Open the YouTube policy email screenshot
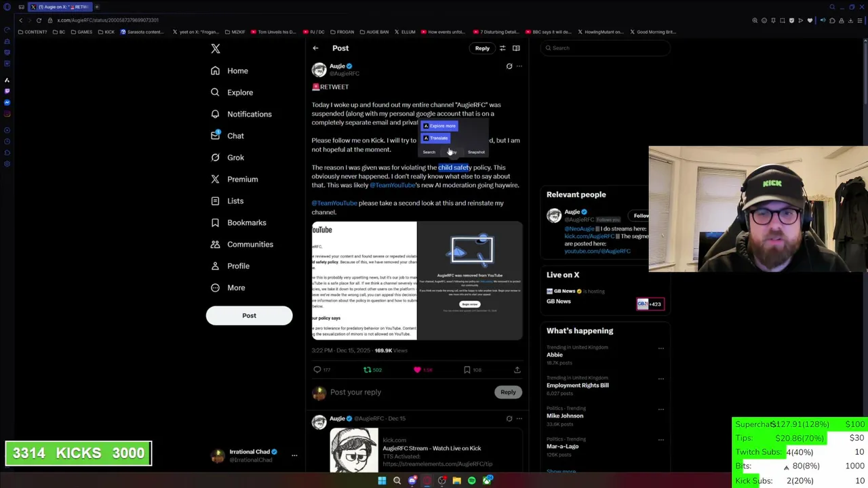868x488 pixels. click(x=364, y=281)
